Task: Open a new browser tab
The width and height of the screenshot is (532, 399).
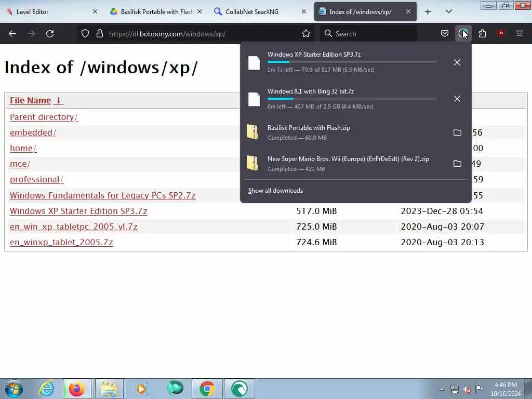Action: (x=428, y=12)
